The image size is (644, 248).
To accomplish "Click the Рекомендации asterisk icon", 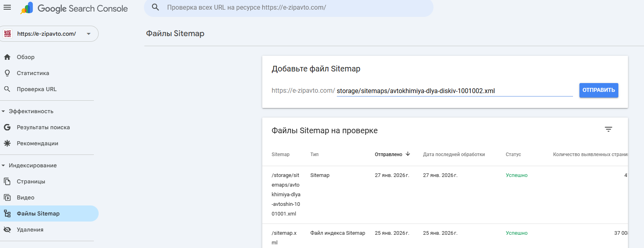I will pos(7,143).
